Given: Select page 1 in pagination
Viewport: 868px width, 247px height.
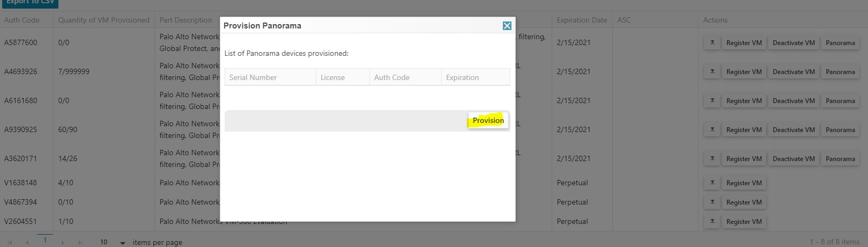Looking at the screenshot, I should [x=45, y=241].
